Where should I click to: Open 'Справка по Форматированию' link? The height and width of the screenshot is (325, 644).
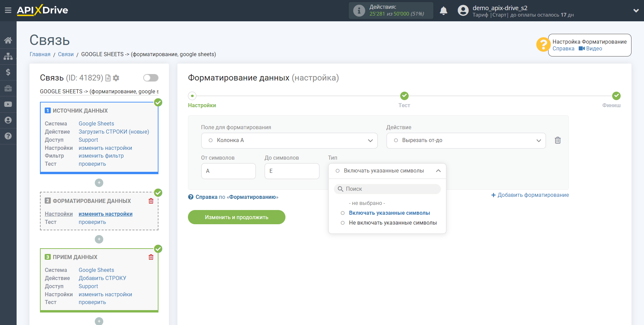pyautogui.click(x=233, y=197)
